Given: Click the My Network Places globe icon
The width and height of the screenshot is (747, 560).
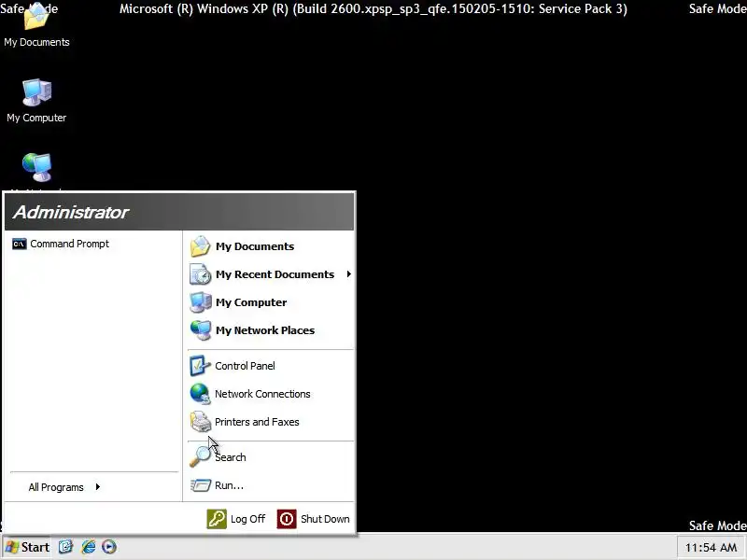Looking at the screenshot, I should (x=200, y=330).
